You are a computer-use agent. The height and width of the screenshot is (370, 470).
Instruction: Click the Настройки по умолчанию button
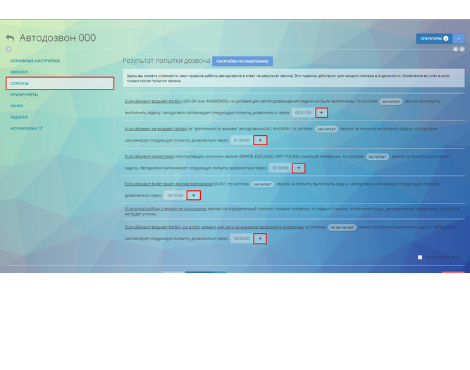coord(242,61)
